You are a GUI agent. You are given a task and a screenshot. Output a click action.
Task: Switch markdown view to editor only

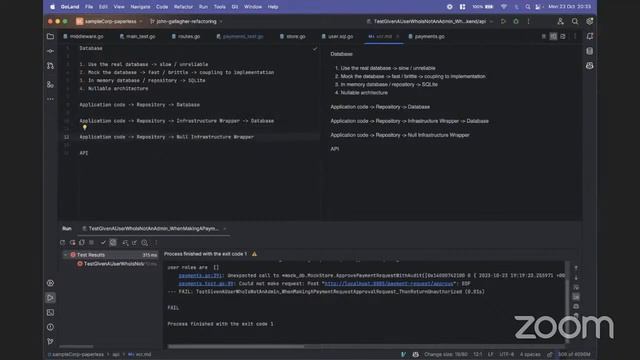pos(544,36)
